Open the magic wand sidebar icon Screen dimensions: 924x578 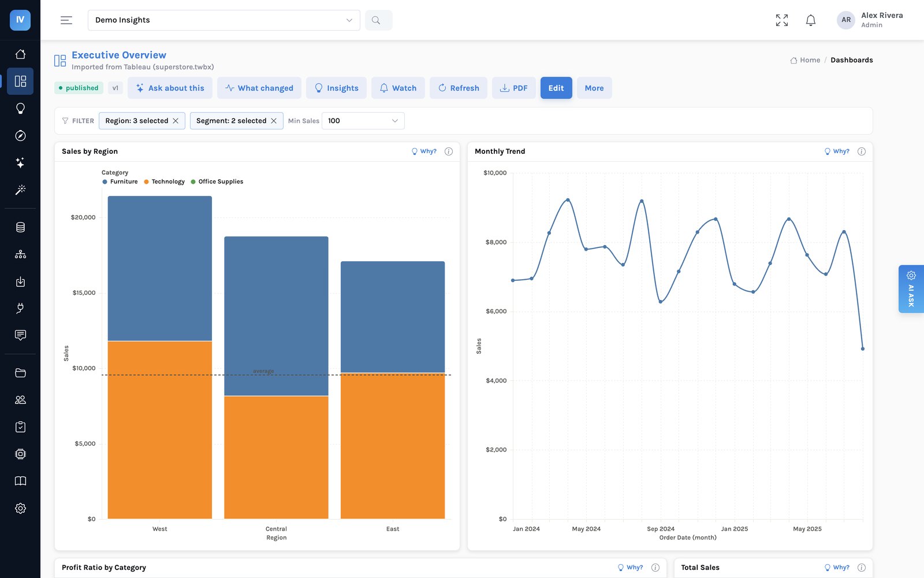tap(20, 190)
